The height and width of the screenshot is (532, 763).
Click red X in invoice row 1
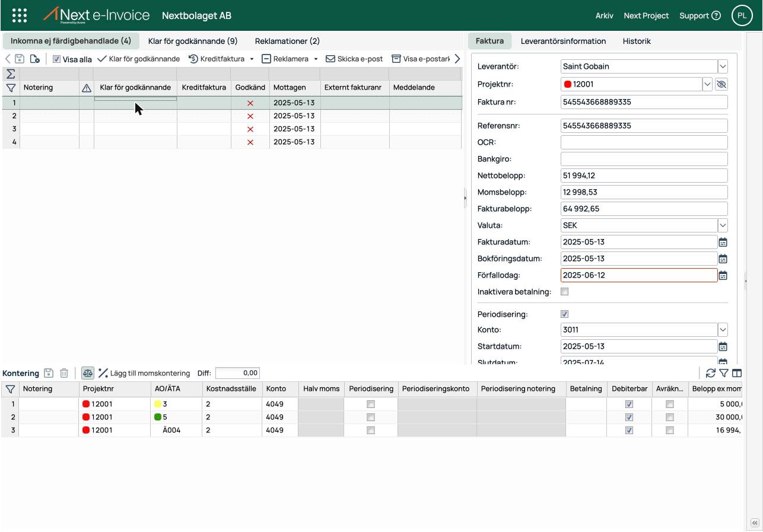250,103
